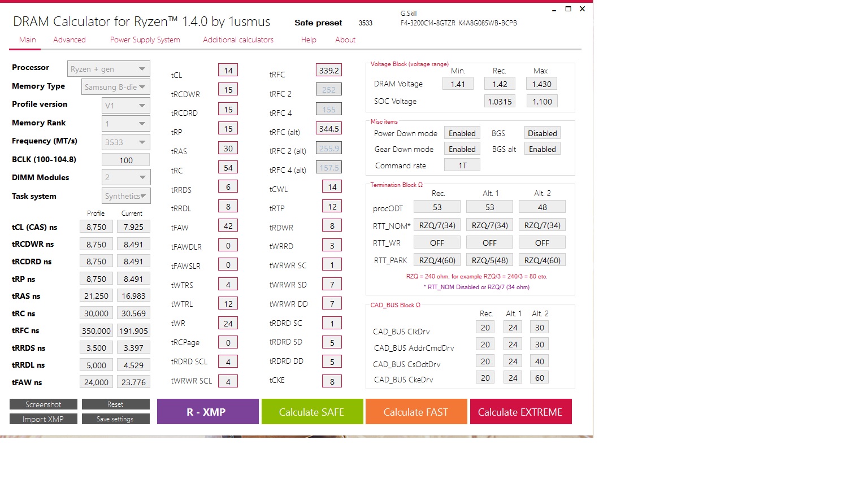The height and width of the screenshot is (488, 868).
Task: Open the Help tab
Action: [x=309, y=40]
